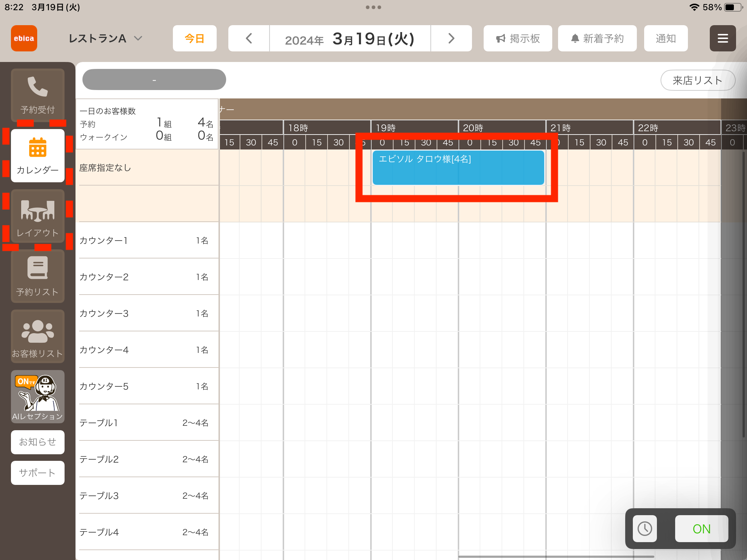Viewport: 747px width, 560px height.
Task: Open サポート support
Action: [x=38, y=473]
